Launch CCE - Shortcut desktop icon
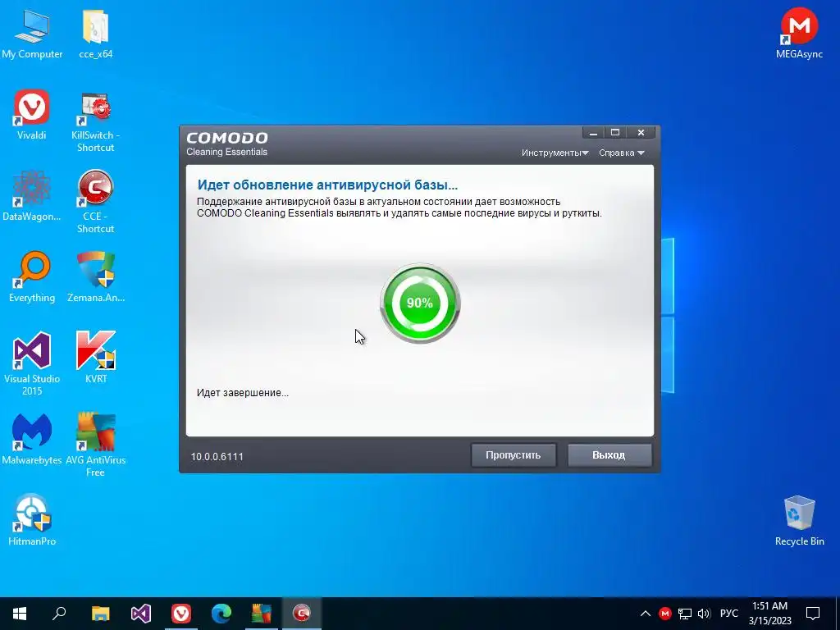Image resolution: width=840 pixels, height=630 pixels. [x=96, y=203]
